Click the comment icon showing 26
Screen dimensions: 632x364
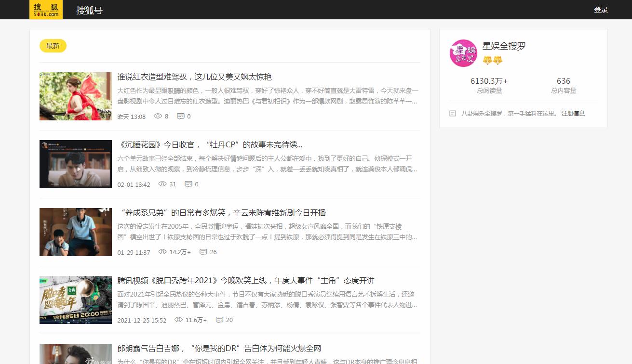(x=203, y=252)
